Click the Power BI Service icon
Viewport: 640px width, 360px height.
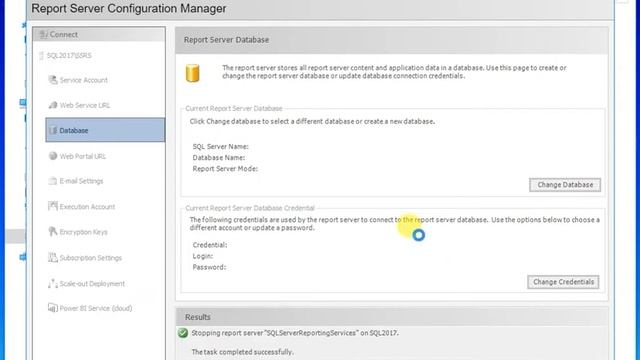coord(53,308)
